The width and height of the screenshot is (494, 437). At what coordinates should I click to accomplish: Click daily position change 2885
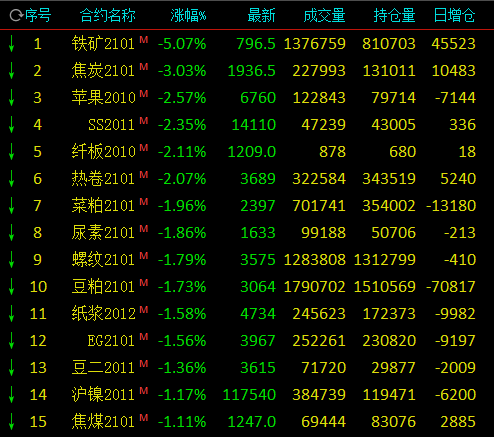click(458, 422)
